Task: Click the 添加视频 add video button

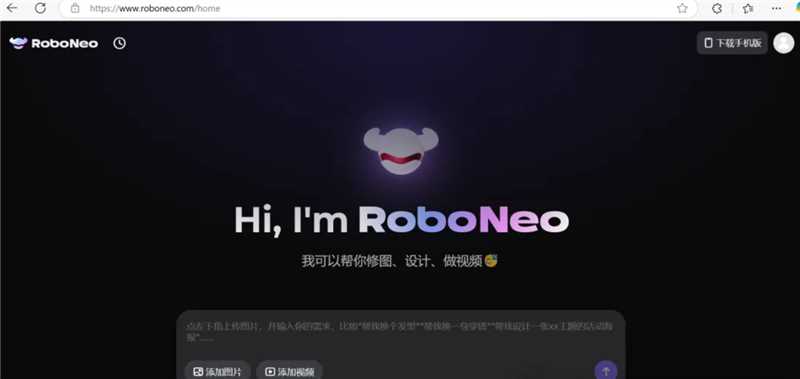Action: (x=289, y=371)
